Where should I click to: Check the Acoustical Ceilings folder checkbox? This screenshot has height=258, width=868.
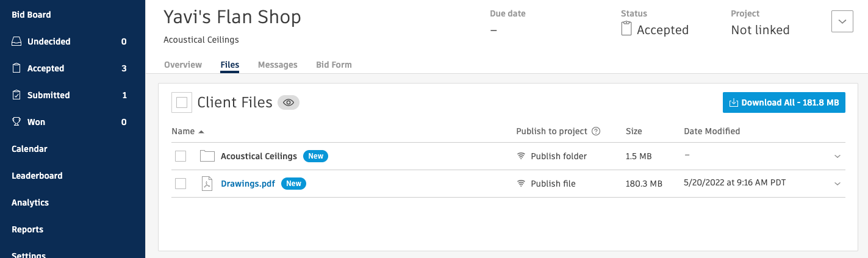(x=181, y=157)
